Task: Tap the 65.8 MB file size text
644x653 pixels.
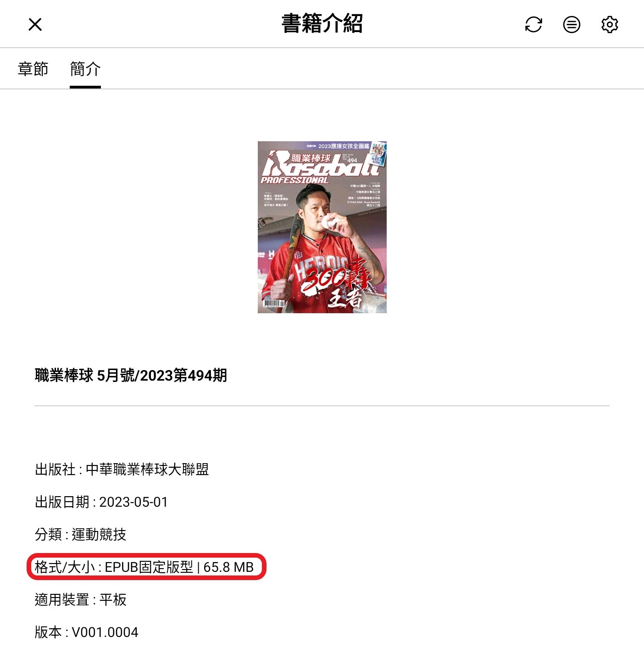Action: 228,567
